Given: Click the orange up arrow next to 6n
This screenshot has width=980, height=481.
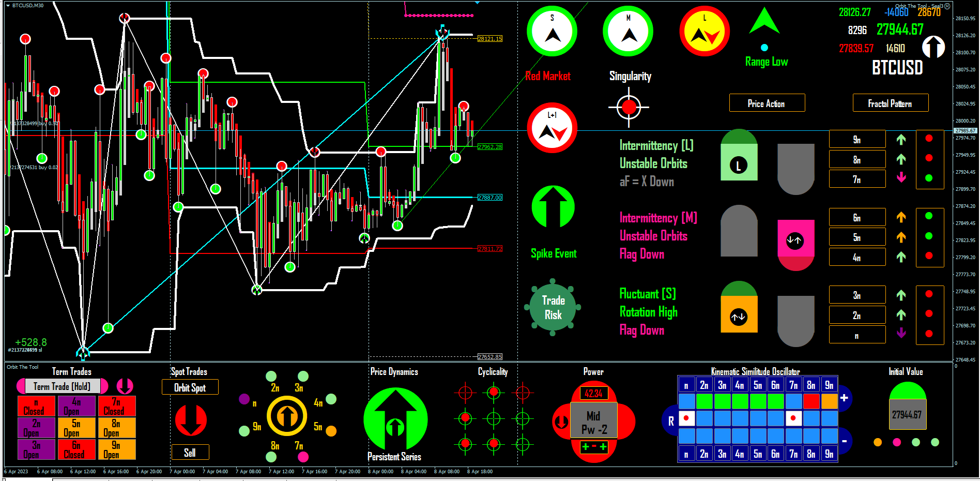Looking at the screenshot, I should coord(901,217).
